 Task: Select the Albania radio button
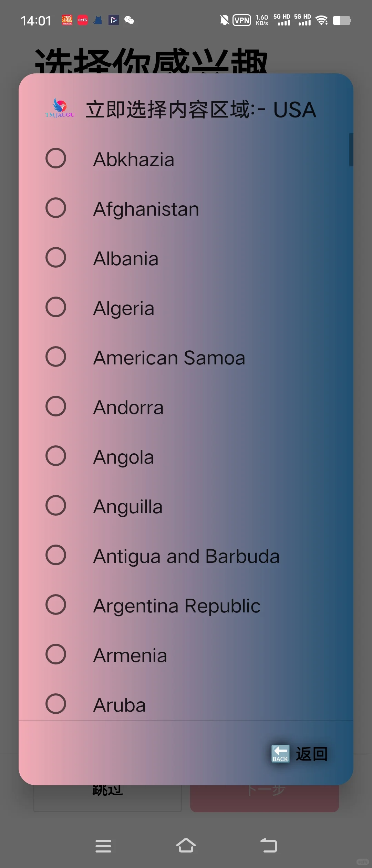(56, 258)
